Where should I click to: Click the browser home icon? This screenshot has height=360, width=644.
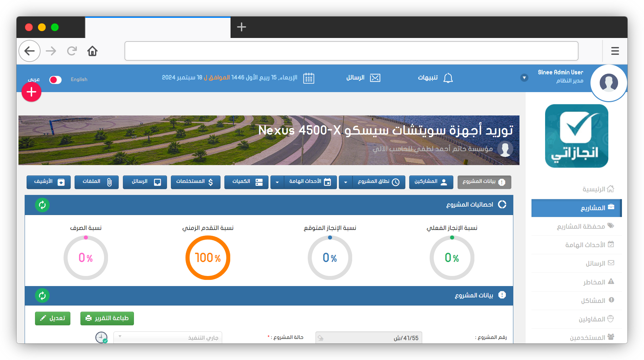click(x=92, y=51)
